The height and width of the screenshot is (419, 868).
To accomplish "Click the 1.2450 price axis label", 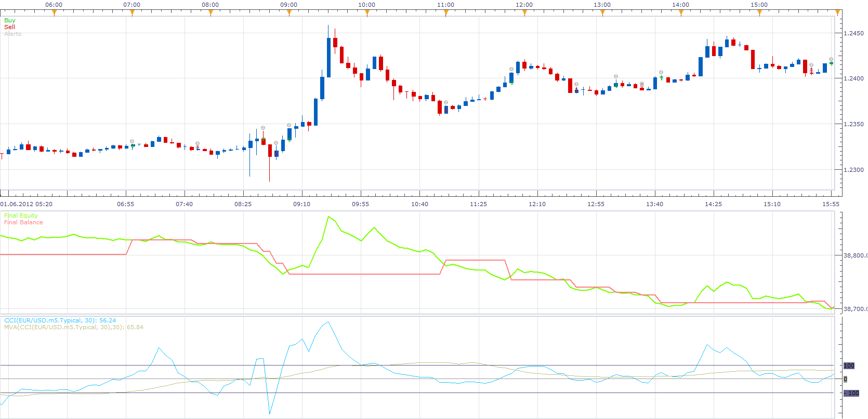I will pos(853,33).
